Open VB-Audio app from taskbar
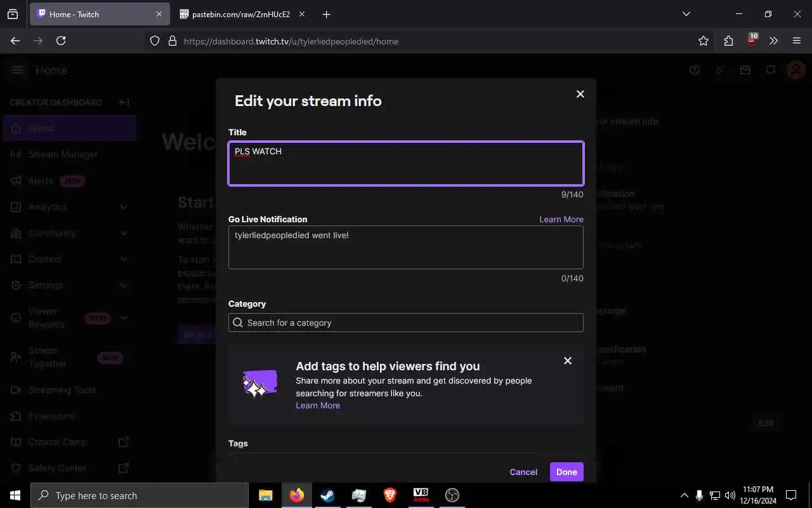812x508 pixels. pos(421,495)
